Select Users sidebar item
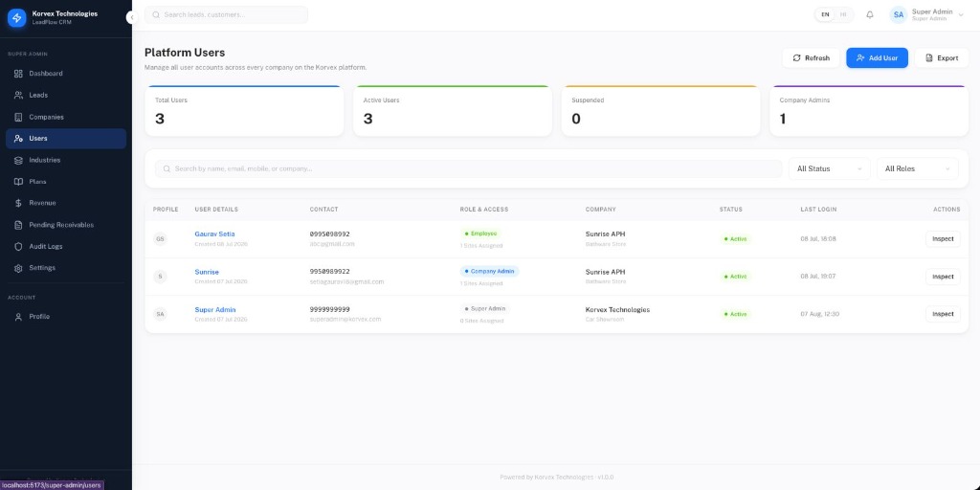Screen dimensions: 980x490 [66, 138]
